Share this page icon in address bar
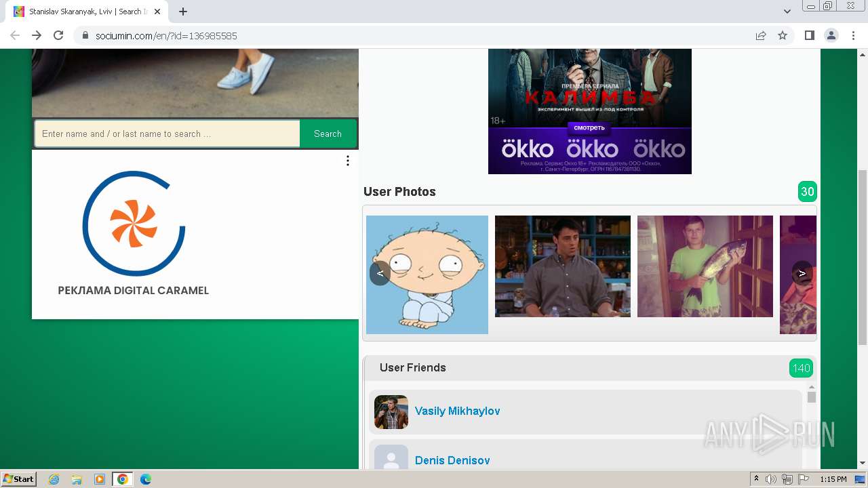The image size is (868, 488). pos(761,36)
